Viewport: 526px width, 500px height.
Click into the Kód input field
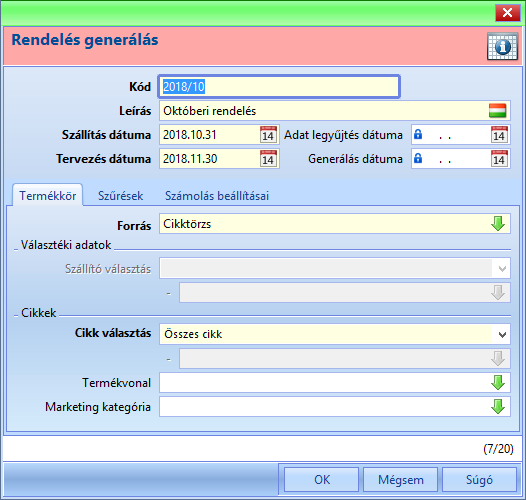279,87
